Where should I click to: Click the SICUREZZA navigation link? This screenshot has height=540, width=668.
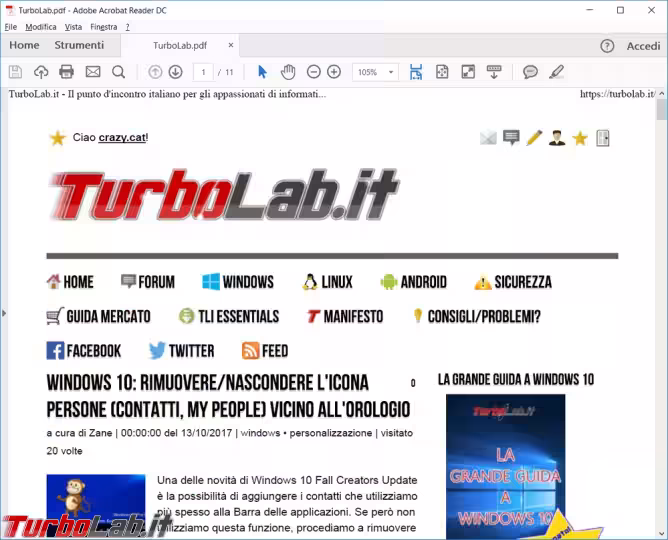click(513, 282)
